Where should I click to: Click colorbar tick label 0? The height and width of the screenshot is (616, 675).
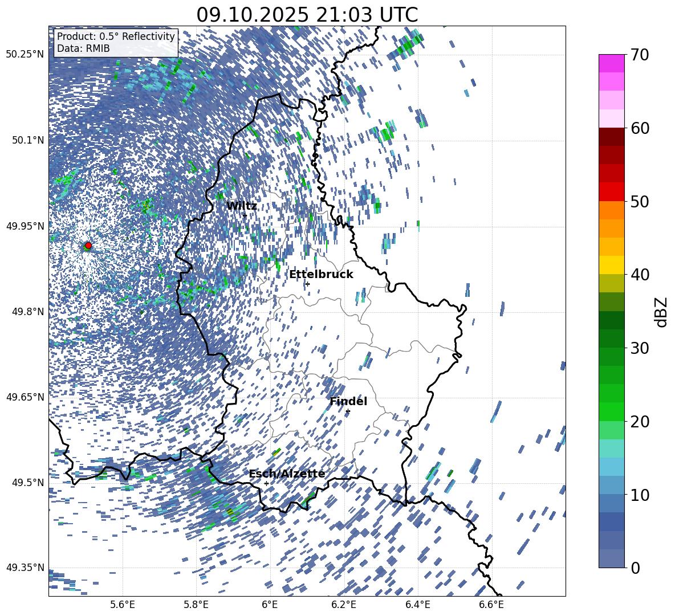pyautogui.click(x=635, y=568)
